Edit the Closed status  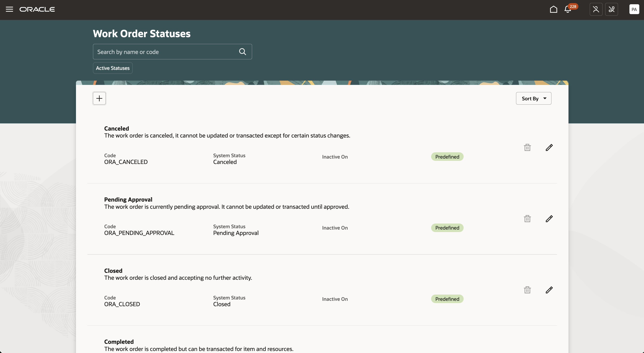pos(549,290)
